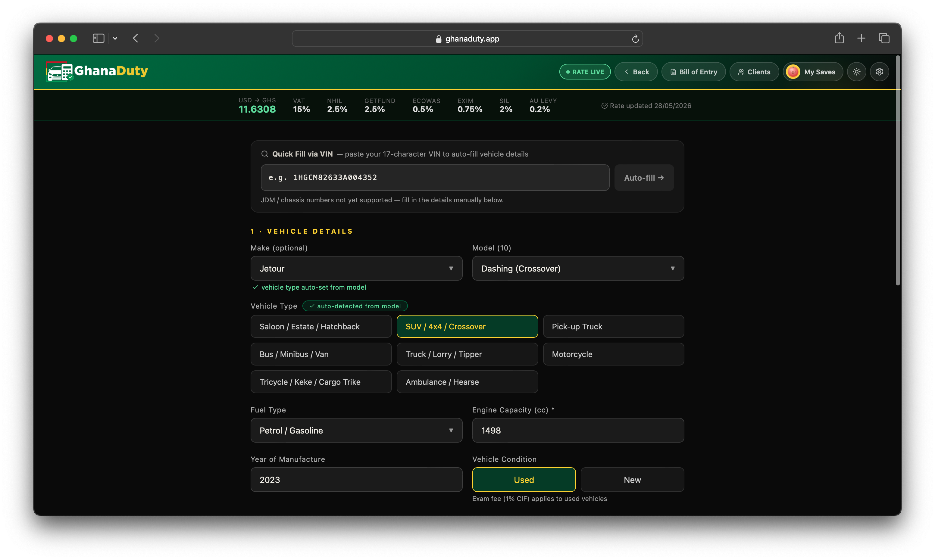The image size is (935, 560).
Task: Click the AU LEVY 0.2% rate value
Action: (x=539, y=109)
